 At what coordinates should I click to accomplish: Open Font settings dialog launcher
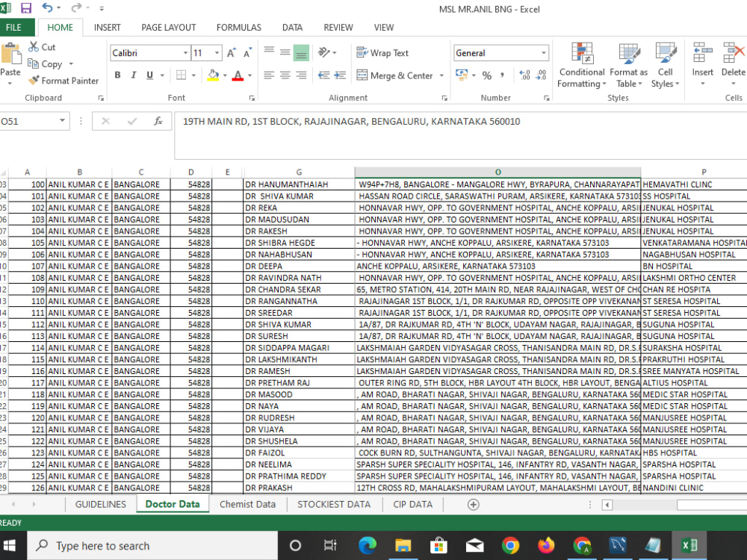tap(252, 98)
